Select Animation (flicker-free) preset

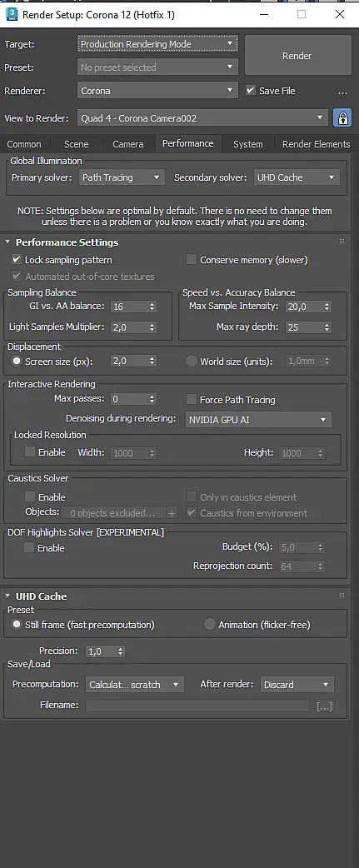[x=209, y=625]
